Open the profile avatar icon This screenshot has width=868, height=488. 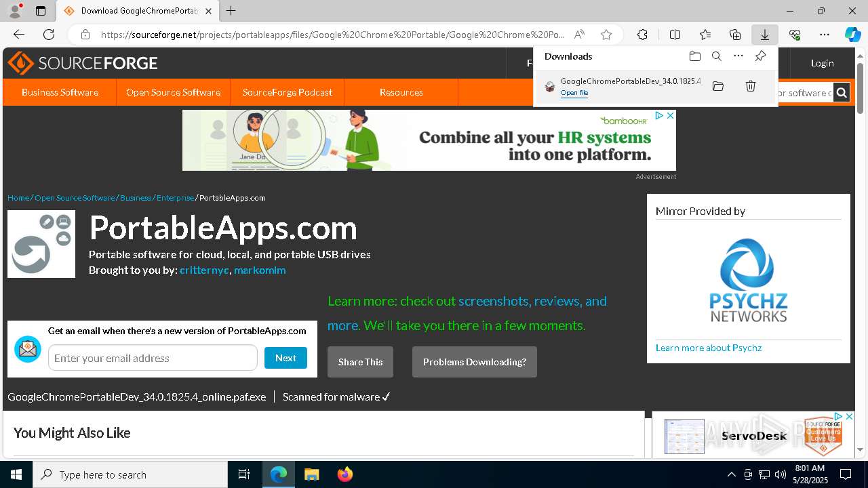click(15, 11)
